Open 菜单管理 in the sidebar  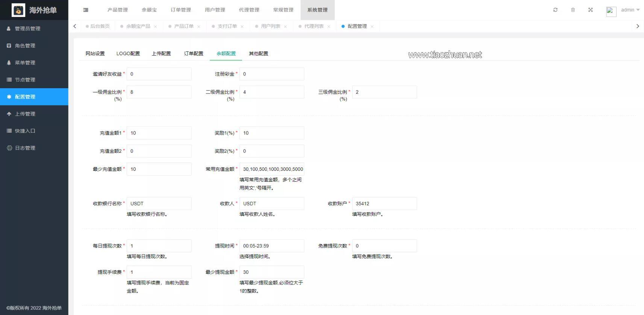coord(34,63)
